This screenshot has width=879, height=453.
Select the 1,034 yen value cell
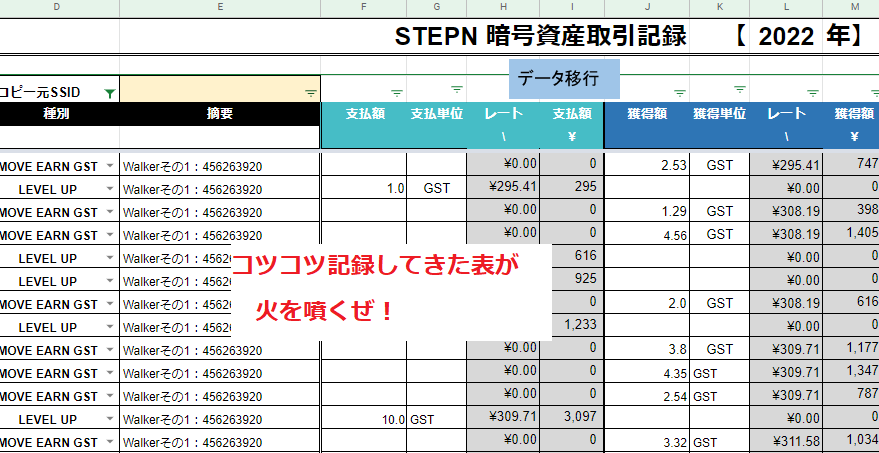click(851, 440)
